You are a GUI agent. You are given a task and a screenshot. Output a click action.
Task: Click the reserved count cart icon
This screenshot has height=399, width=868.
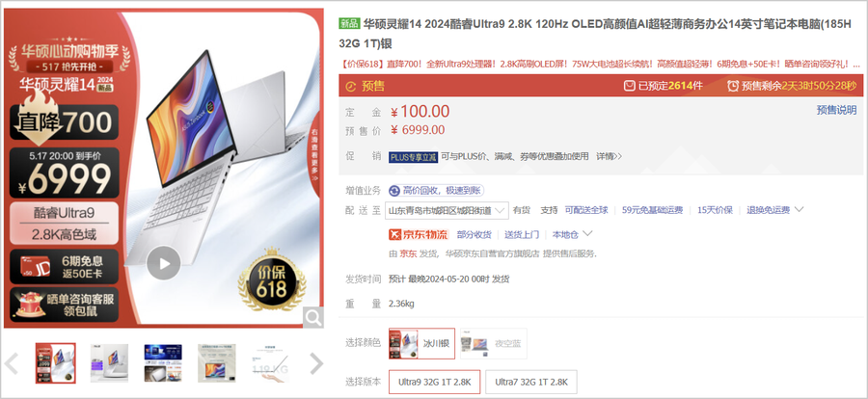(630, 86)
